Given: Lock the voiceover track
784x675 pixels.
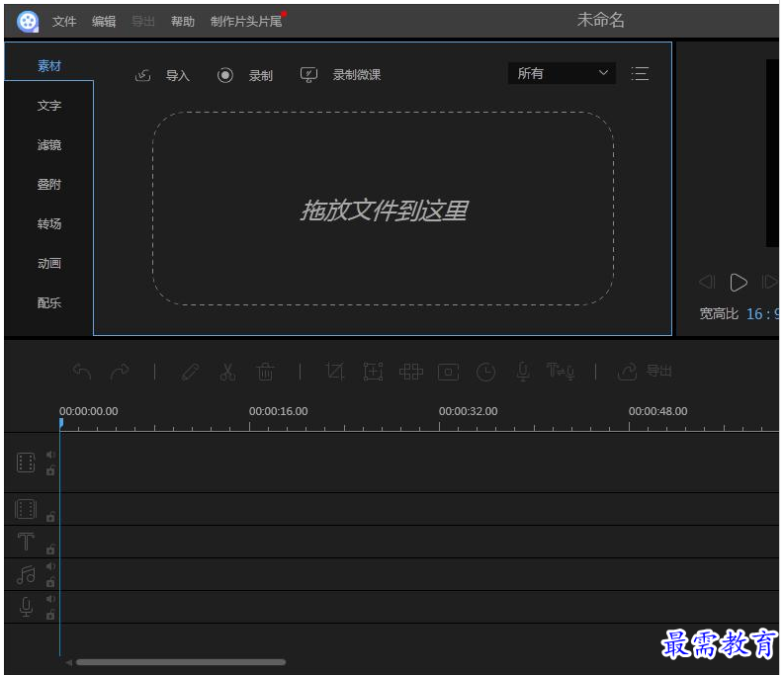Looking at the screenshot, I should pos(50,615).
